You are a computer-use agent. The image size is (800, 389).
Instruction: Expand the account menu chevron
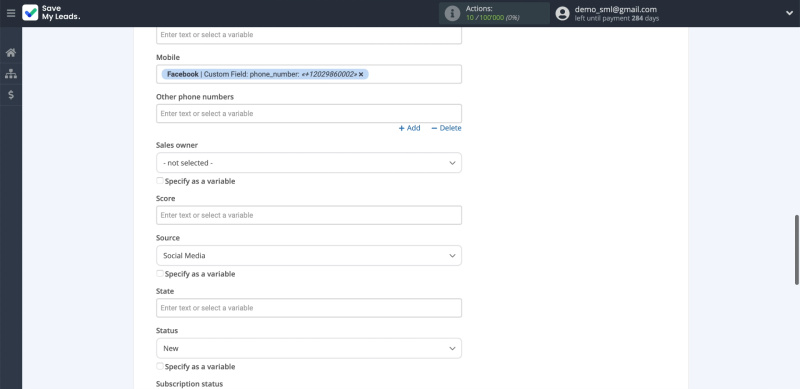click(789, 13)
